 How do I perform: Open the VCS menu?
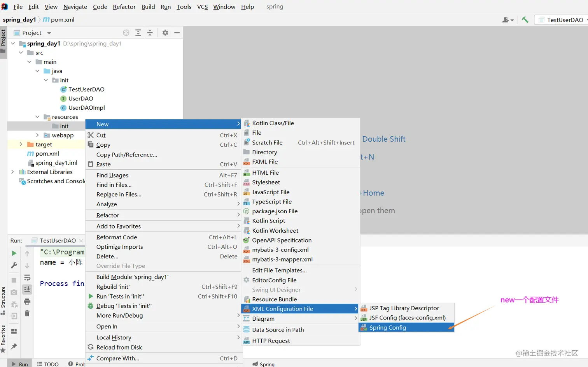coord(202,7)
